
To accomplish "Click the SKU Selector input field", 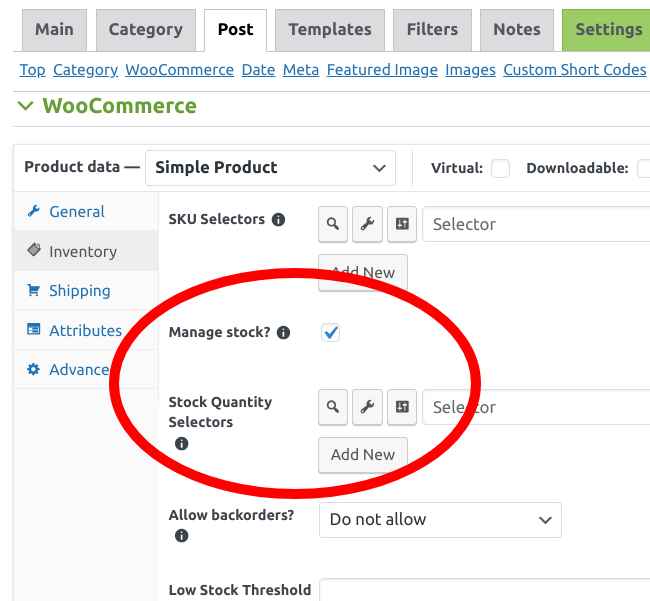I will coord(536,224).
